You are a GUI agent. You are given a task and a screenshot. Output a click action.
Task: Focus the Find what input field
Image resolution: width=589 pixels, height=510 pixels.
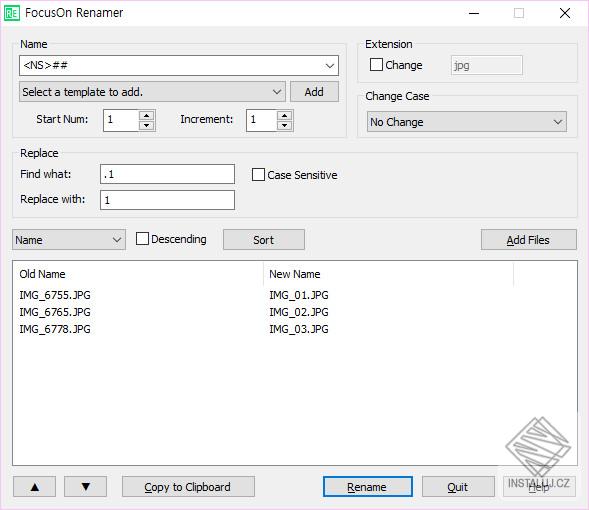click(168, 174)
